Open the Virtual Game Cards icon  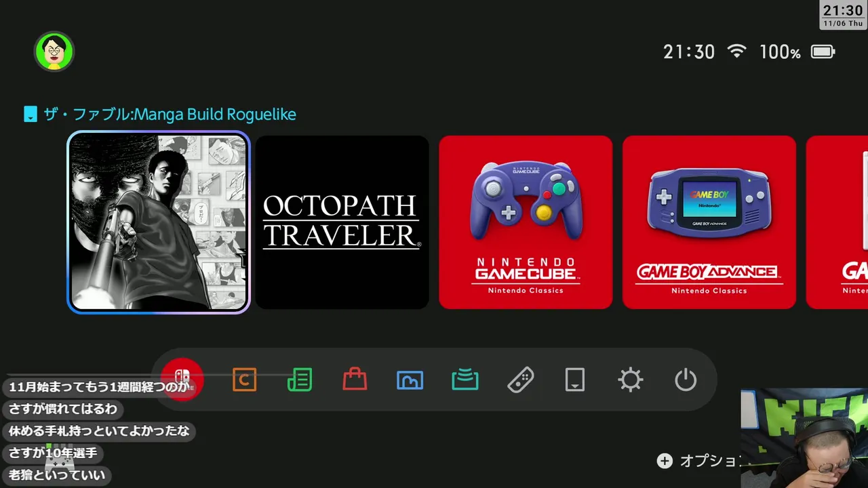575,380
